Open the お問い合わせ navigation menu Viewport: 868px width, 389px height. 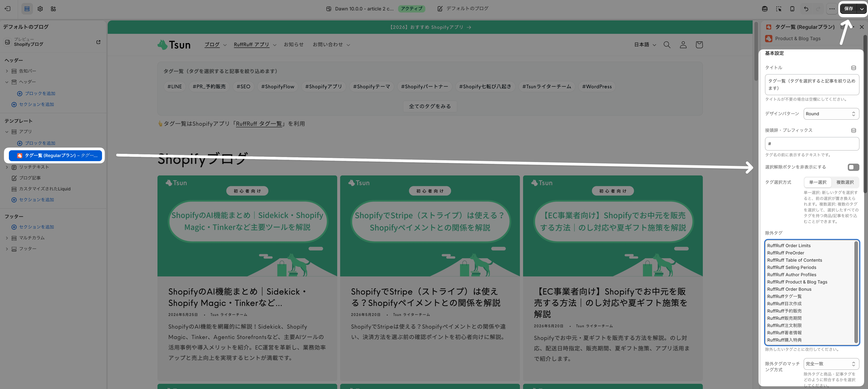pyautogui.click(x=331, y=44)
